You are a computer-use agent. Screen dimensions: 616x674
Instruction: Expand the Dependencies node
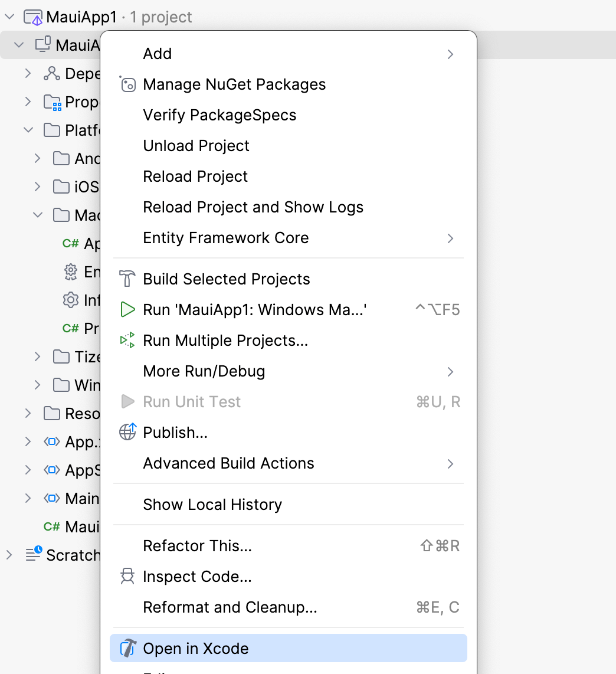pos(28,73)
